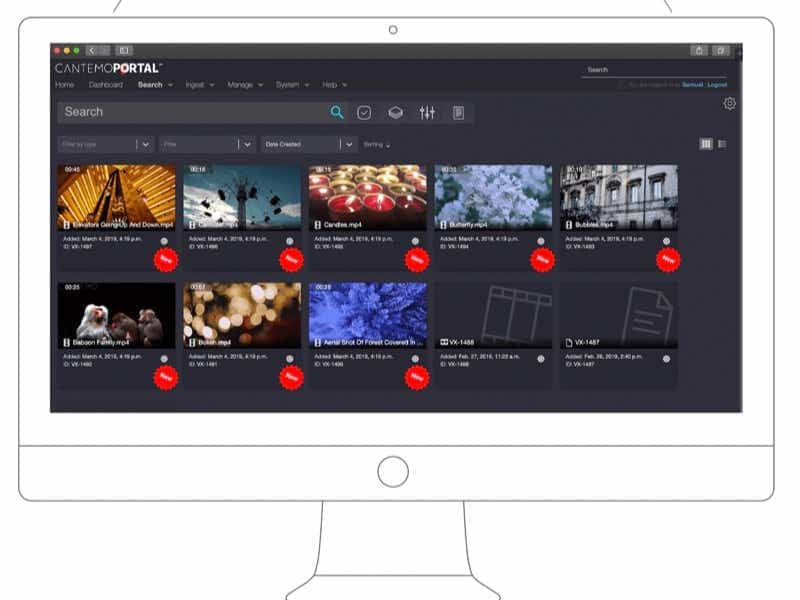Click the checkmark selection icon beside search
This screenshot has width=800, height=600.
point(364,112)
